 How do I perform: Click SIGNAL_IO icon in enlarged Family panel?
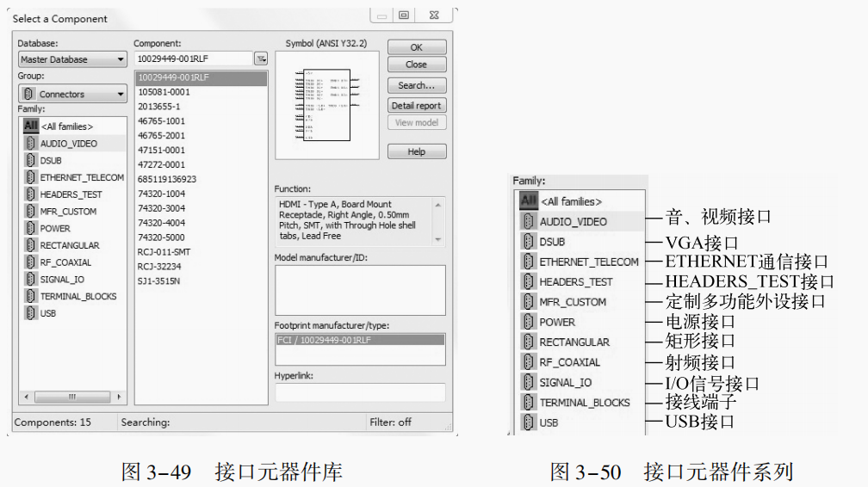[528, 382]
